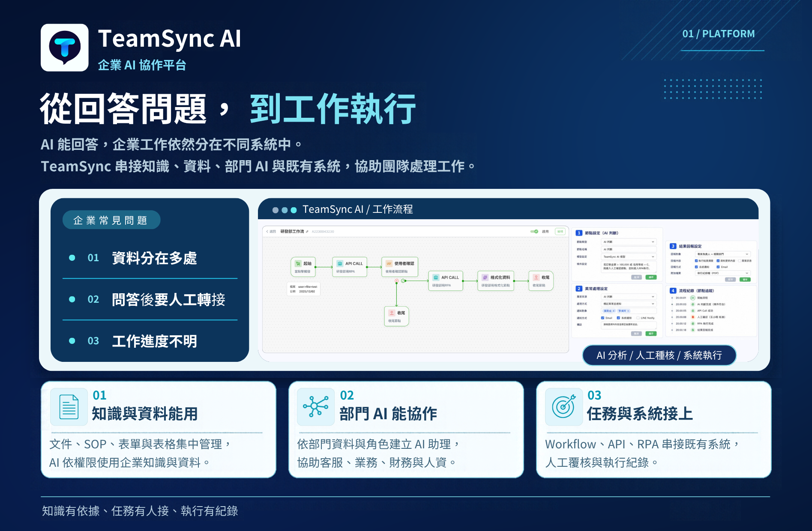The height and width of the screenshot is (531, 812).
Task: Select the API CALL node before 格式化資料
Action: click(446, 280)
